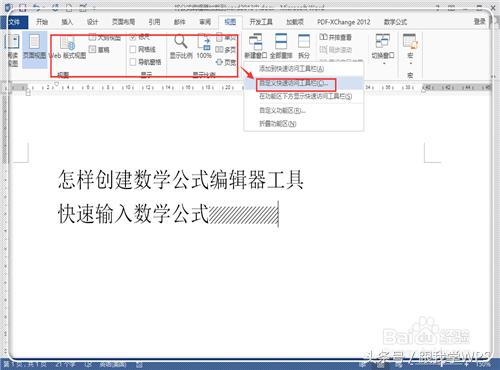Open a 新建窗口 new window

[255, 47]
